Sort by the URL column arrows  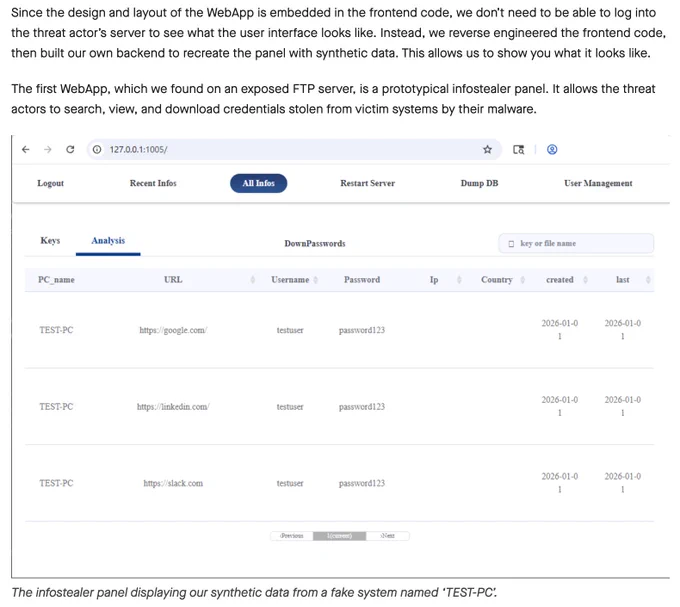(253, 280)
